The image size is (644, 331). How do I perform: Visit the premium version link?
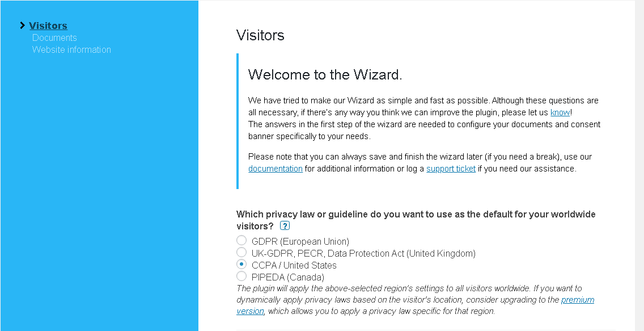click(578, 300)
